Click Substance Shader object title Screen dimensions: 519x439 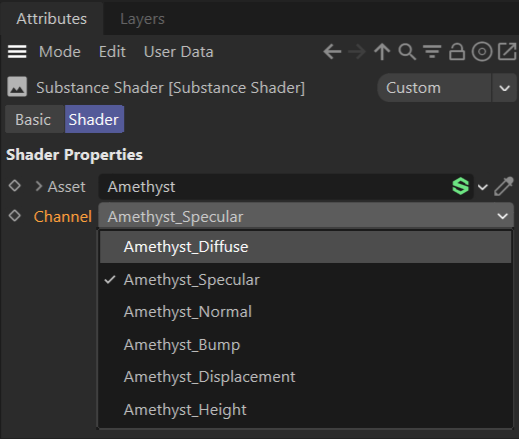coord(170,88)
